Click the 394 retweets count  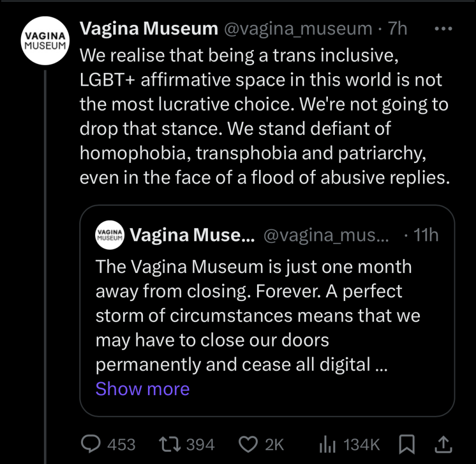click(x=200, y=444)
